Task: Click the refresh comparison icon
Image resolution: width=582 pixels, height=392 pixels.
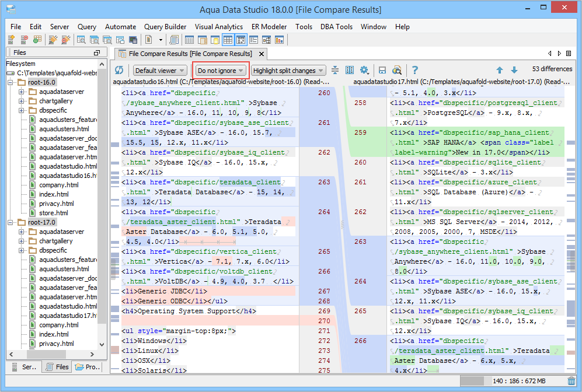Action: coord(119,71)
